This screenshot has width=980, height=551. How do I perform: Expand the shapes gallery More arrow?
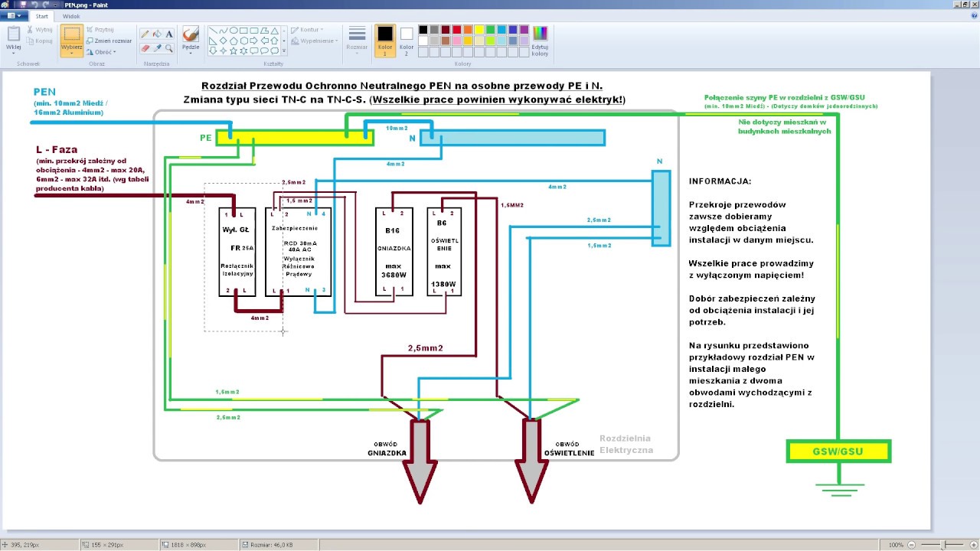[284, 51]
